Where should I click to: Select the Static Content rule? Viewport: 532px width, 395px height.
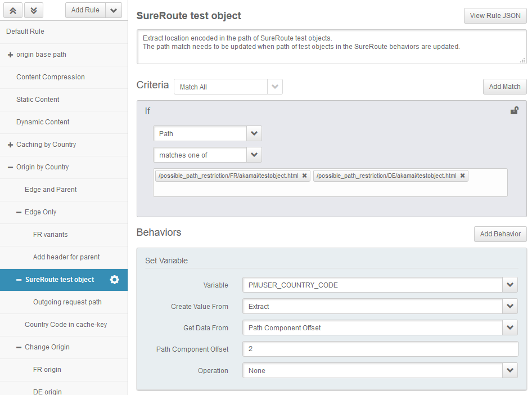38,100
